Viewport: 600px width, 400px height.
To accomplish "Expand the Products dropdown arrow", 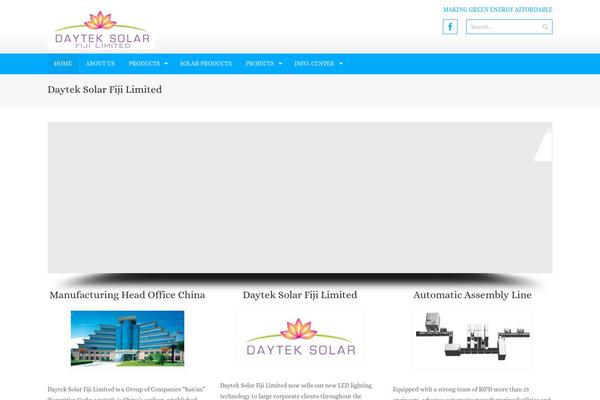I will (x=166, y=64).
